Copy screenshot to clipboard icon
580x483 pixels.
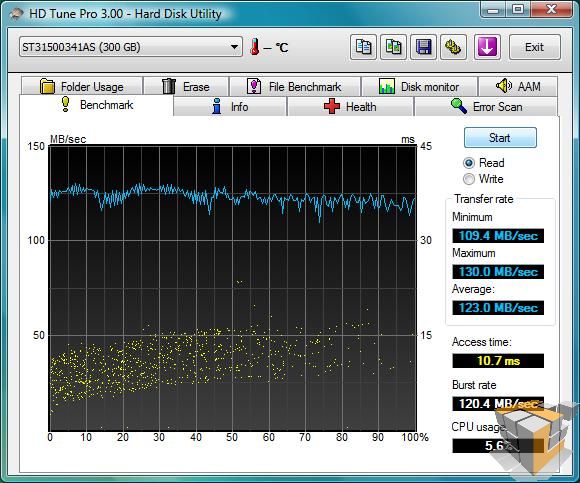pyautogui.click(x=394, y=47)
